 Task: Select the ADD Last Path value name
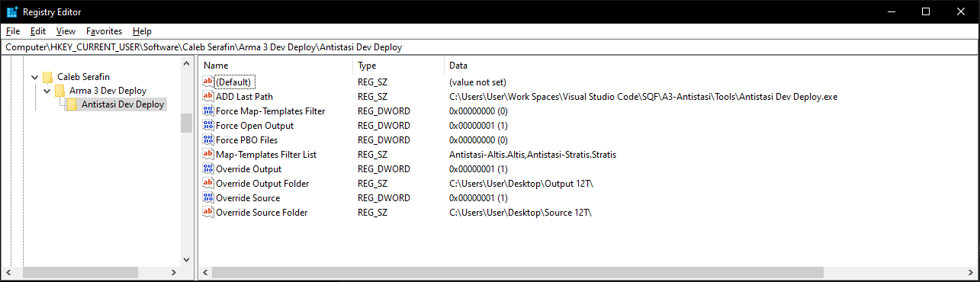244,96
